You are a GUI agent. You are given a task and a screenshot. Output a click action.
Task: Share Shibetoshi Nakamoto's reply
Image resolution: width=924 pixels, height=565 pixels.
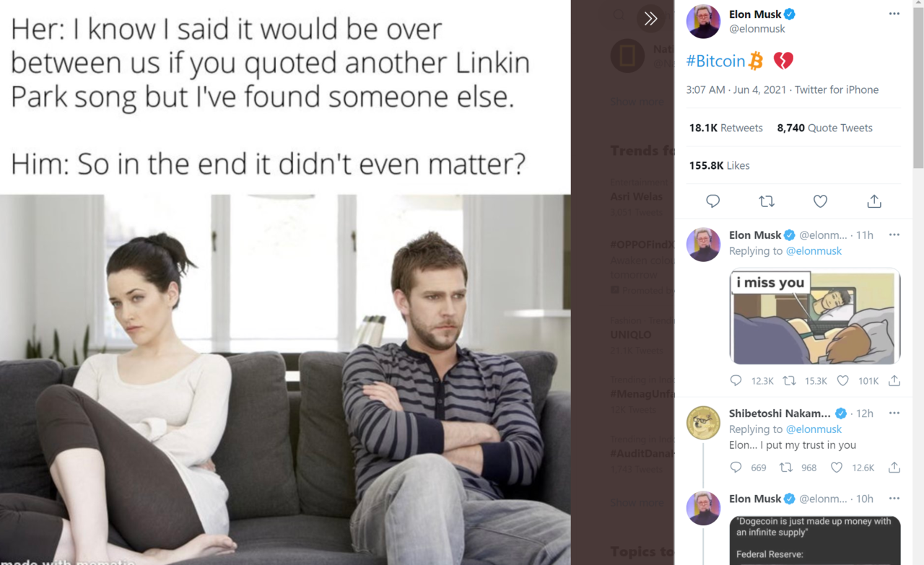pos(894,468)
